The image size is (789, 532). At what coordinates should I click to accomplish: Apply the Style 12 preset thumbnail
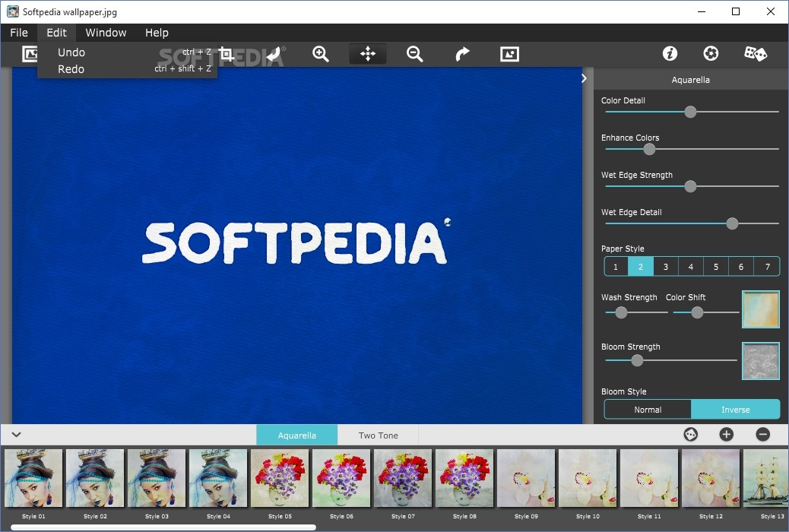click(x=711, y=478)
